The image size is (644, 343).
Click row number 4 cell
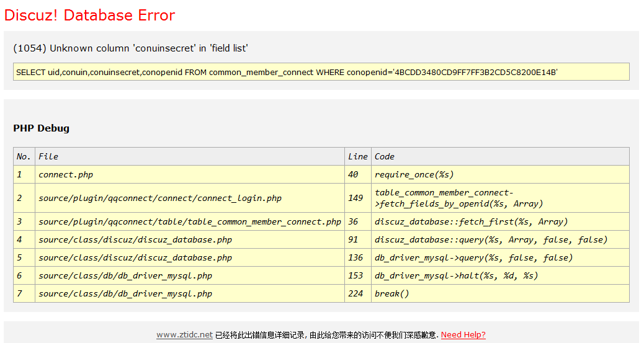[x=24, y=240]
